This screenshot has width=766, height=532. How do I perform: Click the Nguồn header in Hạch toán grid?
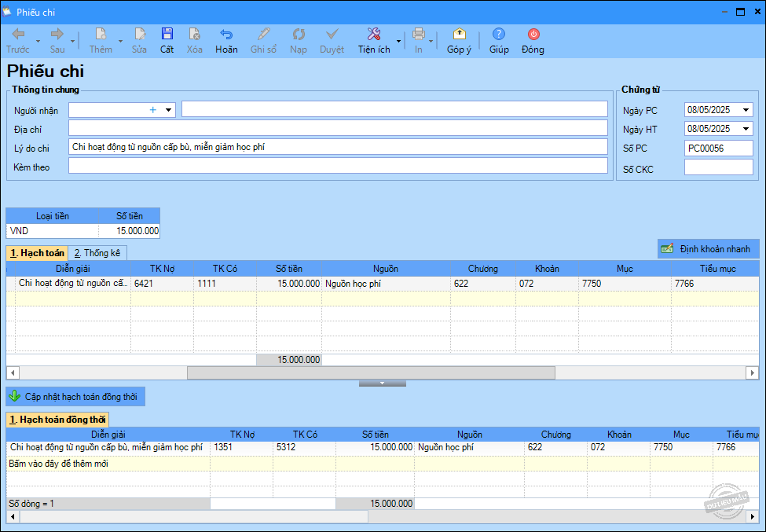tap(386, 269)
